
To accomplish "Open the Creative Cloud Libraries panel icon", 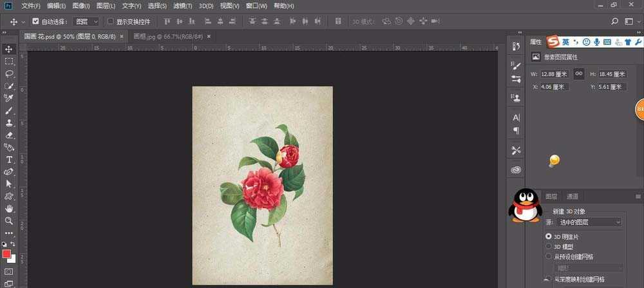I will [x=516, y=170].
